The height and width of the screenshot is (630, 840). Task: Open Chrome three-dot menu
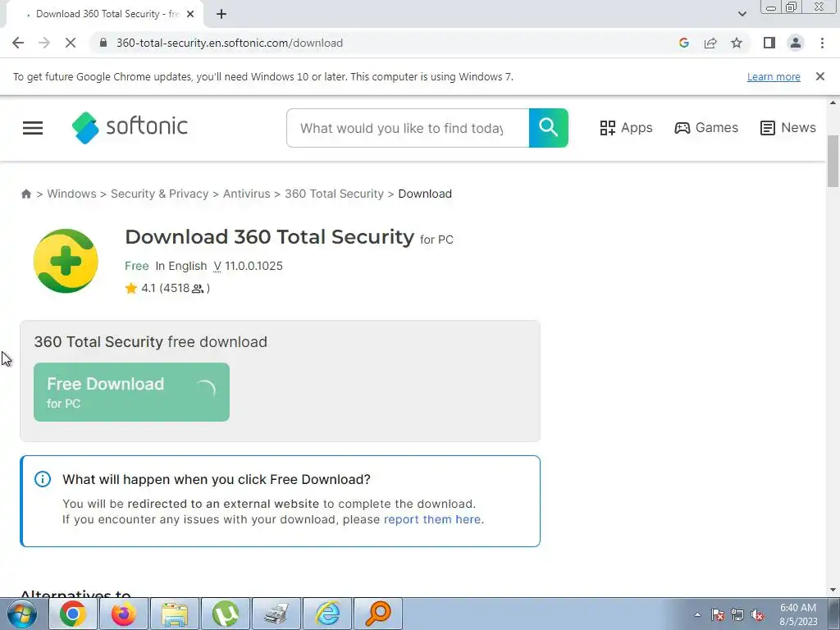(822, 43)
